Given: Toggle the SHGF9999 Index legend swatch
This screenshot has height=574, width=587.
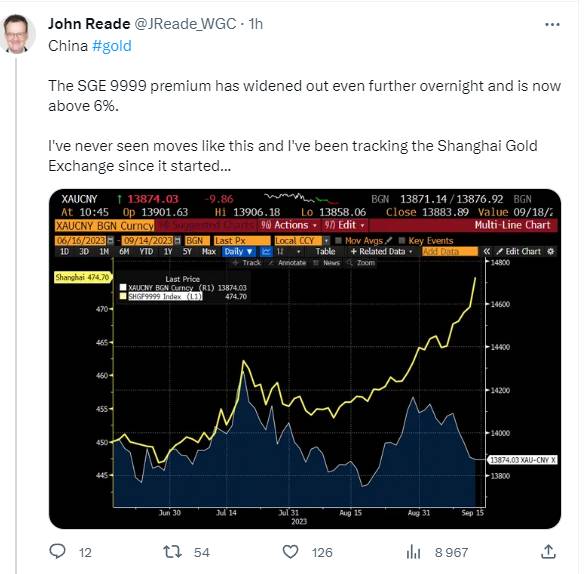Looking at the screenshot, I should pyautogui.click(x=123, y=296).
